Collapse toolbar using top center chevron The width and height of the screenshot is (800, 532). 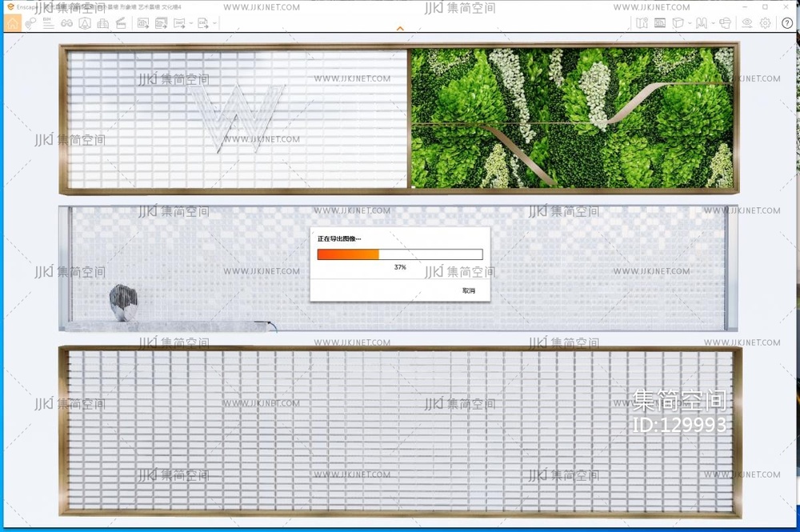400,29
